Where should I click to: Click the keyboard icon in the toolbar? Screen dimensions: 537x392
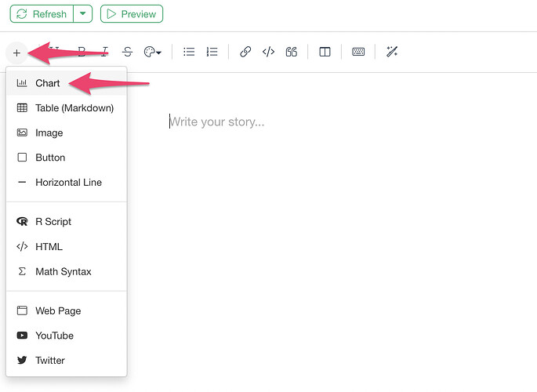point(358,52)
